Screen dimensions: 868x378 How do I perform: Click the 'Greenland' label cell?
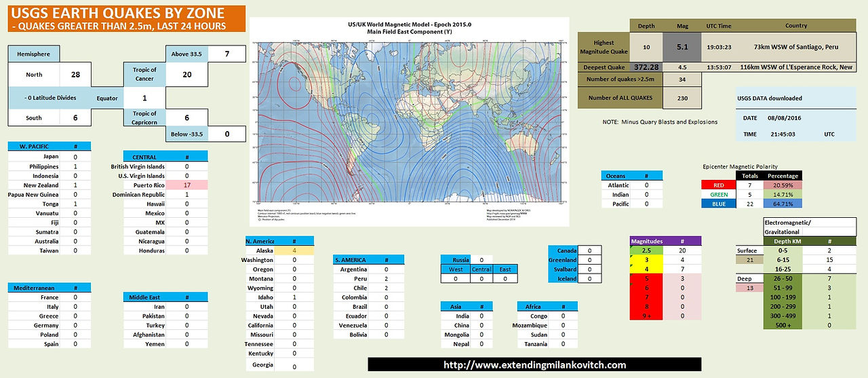[x=563, y=260]
